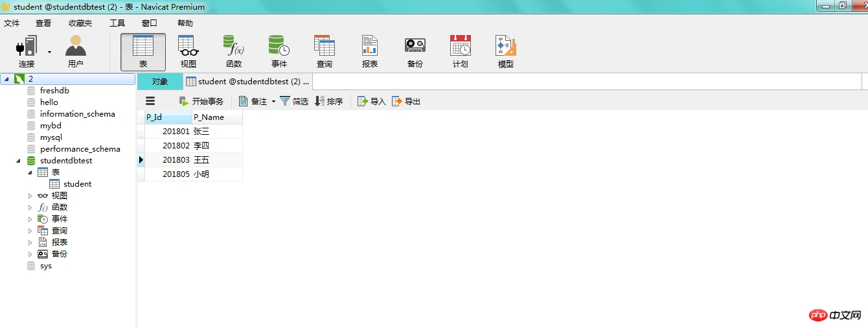Open the 连接 connection tool
The width and height of the screenshot is (868, 328).
pos(27,52)
